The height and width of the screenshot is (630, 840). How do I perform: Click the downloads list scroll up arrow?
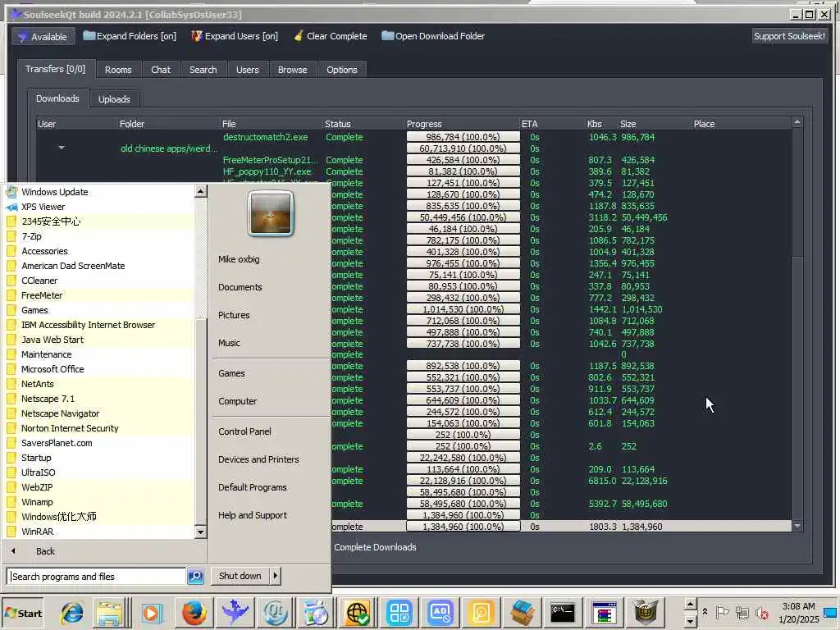(797, 123)
